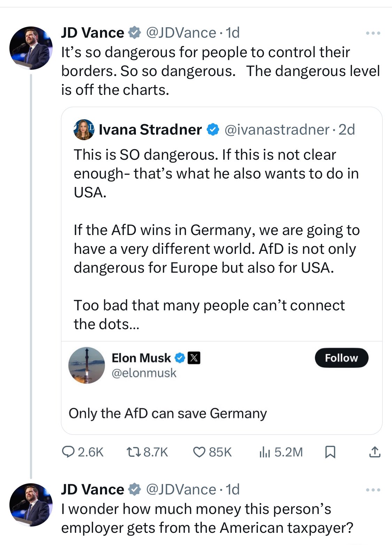
Task: Open reply icon showing 2.6K comments
Action: [x=68, y=452]
